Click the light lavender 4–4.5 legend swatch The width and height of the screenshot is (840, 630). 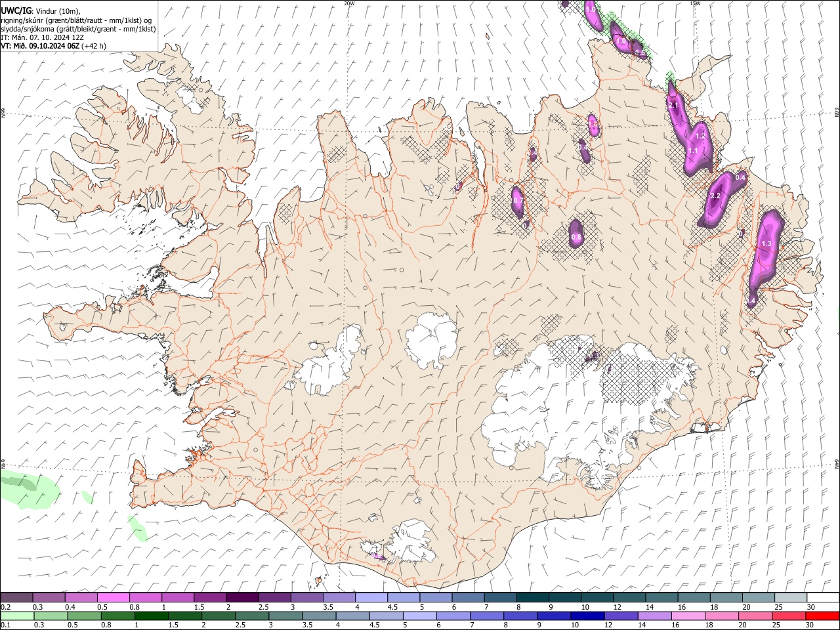pos(371,598)
